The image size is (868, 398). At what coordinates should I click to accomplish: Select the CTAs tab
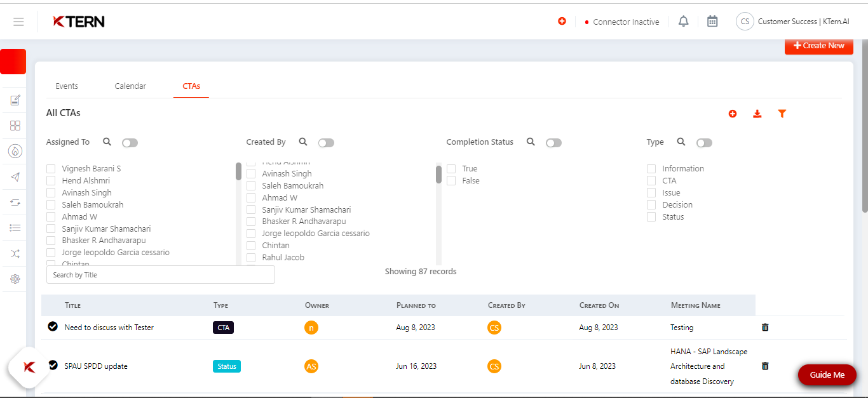[x=191, y=86]
